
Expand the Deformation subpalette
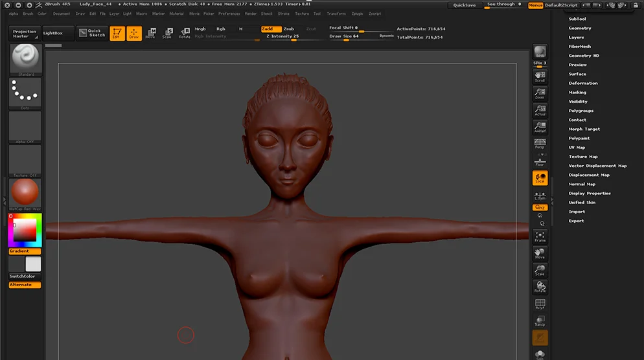click(x=583, y=84)
